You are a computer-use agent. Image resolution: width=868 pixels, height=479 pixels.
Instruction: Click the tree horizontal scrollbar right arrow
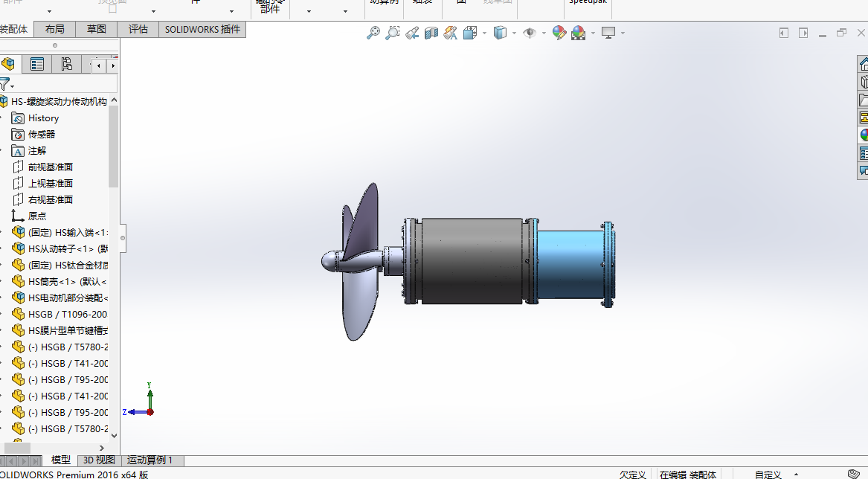point(101,448)
